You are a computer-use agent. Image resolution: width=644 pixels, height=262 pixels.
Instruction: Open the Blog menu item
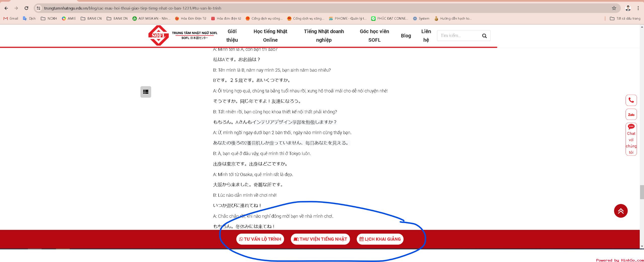406,36
